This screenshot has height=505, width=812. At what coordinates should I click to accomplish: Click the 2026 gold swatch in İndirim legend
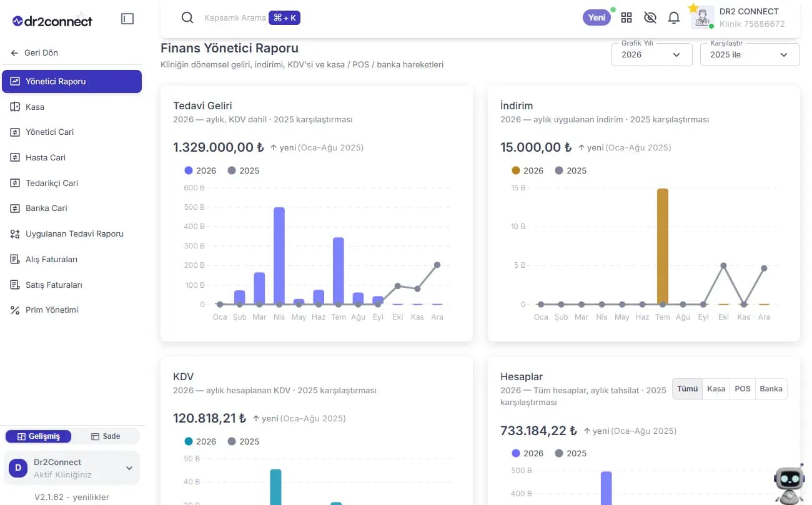[x=516, y=170]
